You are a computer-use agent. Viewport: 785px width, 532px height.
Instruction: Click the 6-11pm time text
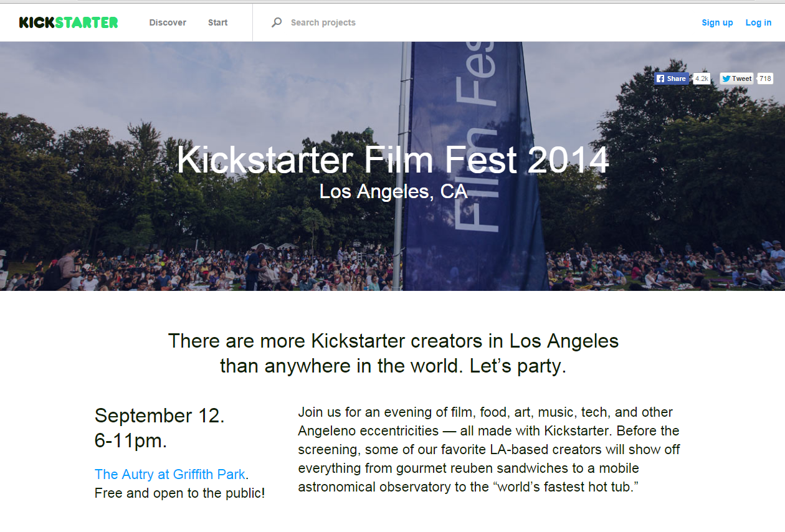131,440
